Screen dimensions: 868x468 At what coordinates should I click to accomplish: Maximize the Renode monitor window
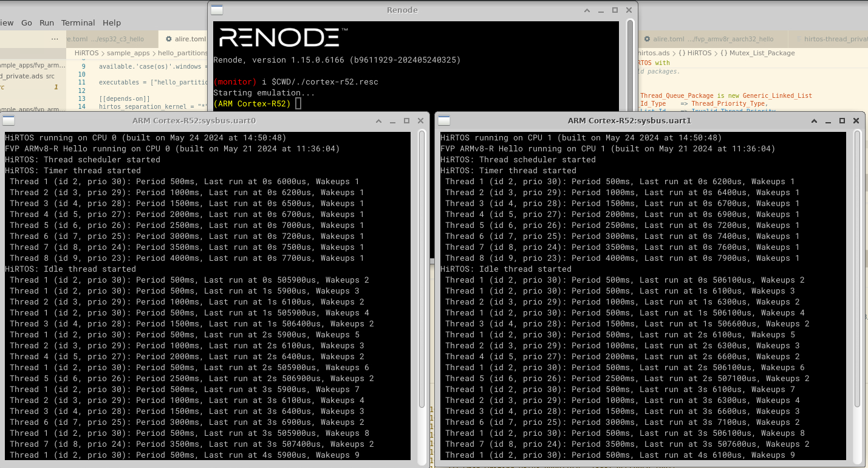615,10
